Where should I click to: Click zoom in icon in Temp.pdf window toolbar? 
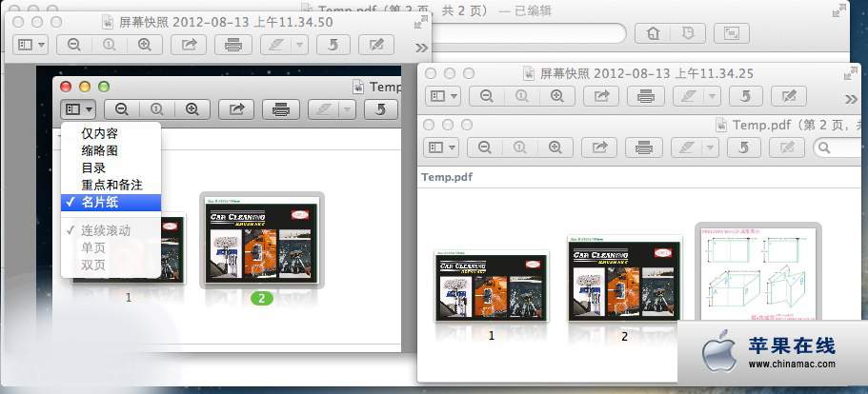(555, 148)
